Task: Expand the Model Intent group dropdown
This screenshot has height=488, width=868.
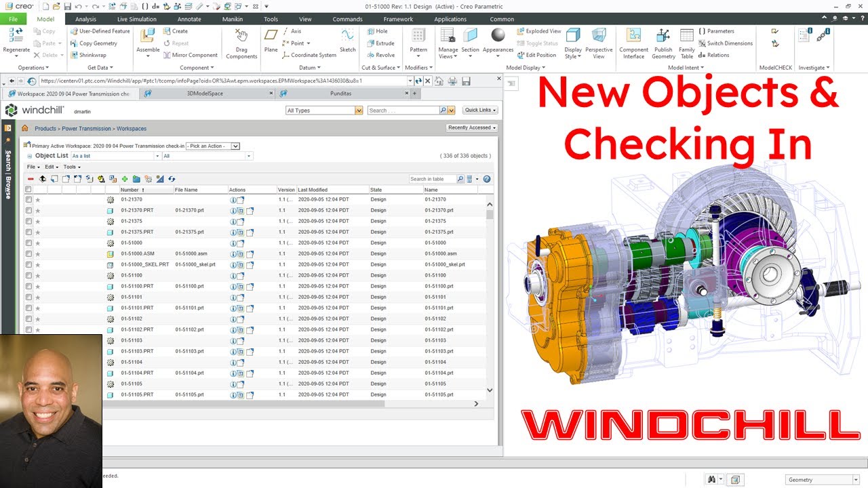Action: coord(686,68)
